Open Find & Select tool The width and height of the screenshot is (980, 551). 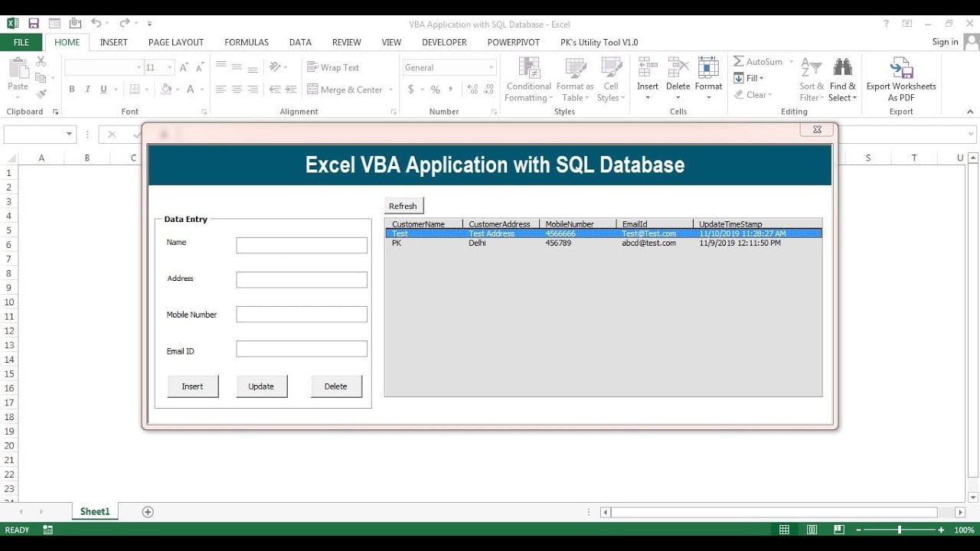click(x=842, y=77)
